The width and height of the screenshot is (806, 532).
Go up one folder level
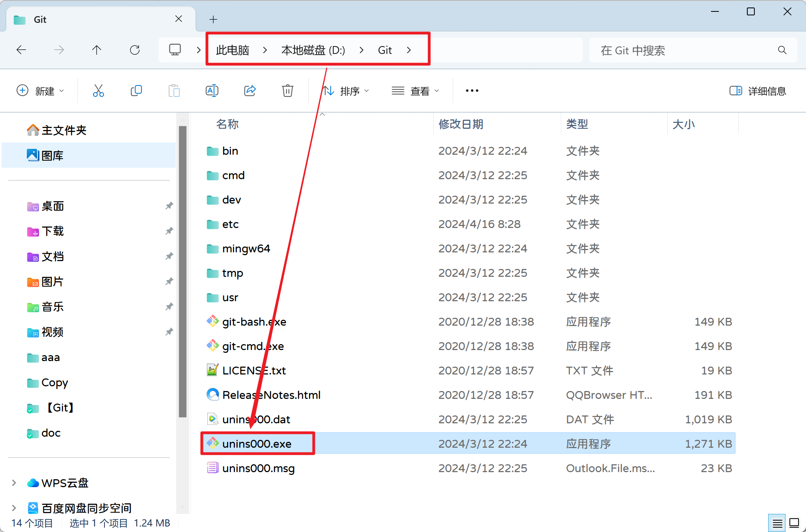(x=97, y=50)
